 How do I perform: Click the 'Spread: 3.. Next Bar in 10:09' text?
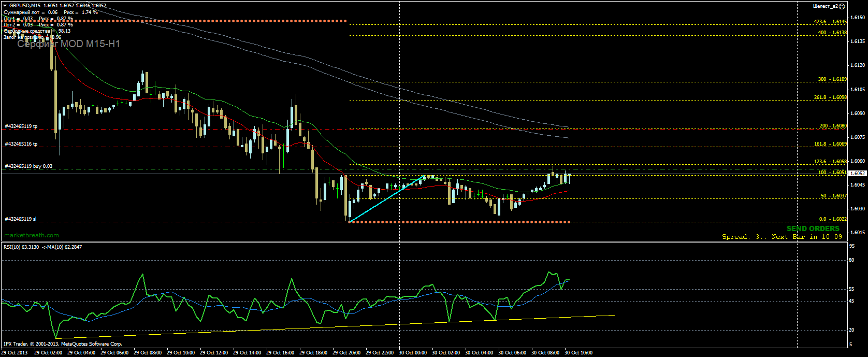(782, 237)
